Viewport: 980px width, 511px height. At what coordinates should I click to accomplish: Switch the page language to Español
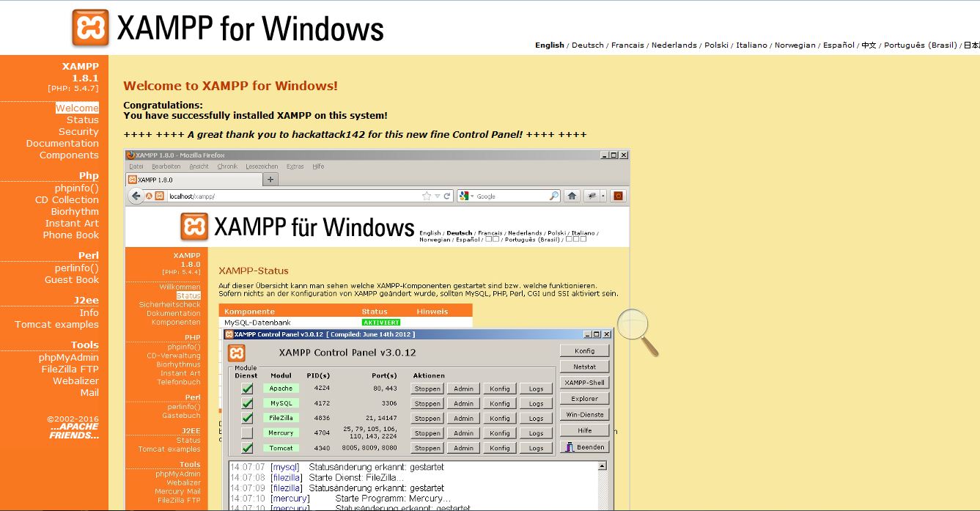pyautogui.click(x=839, y=45)
